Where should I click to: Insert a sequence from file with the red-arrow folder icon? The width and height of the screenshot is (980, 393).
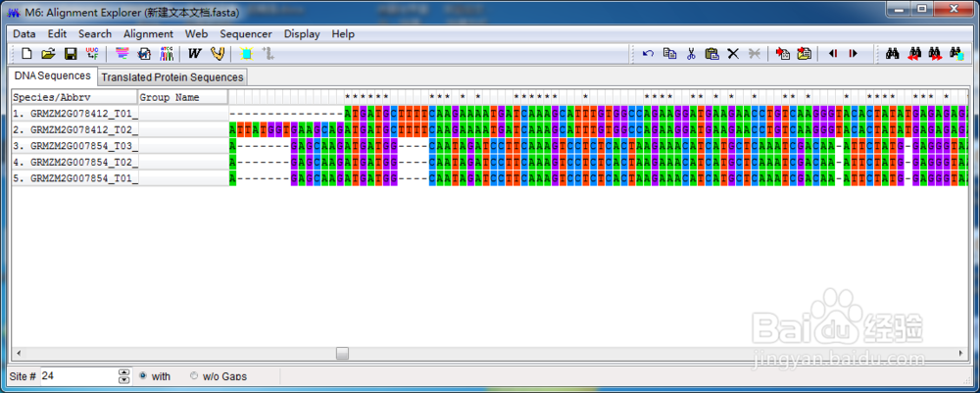804,54
